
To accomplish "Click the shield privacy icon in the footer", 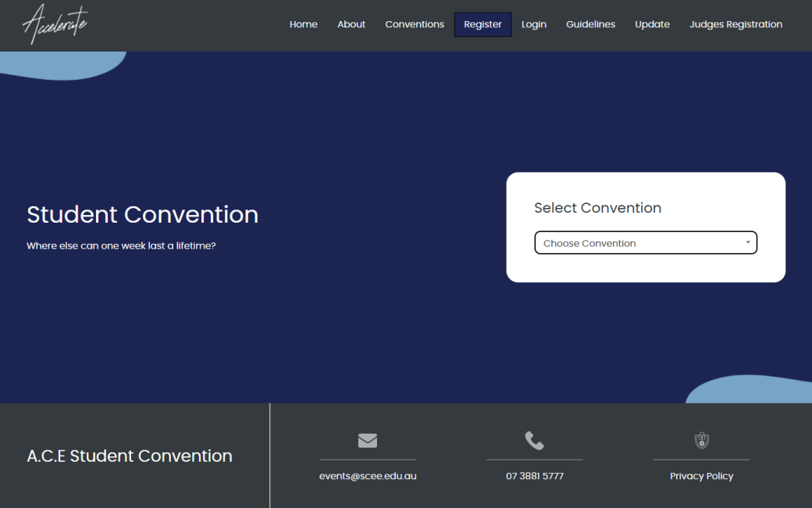I will coord(701,440).
